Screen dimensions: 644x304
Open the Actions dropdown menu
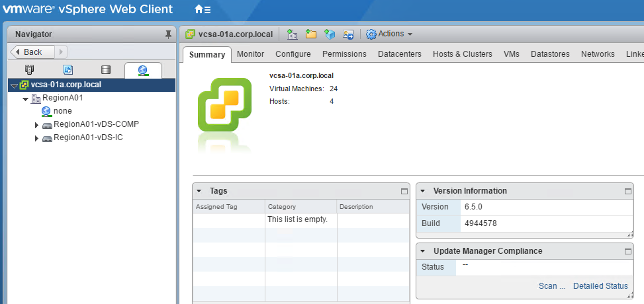pos(389,34)
